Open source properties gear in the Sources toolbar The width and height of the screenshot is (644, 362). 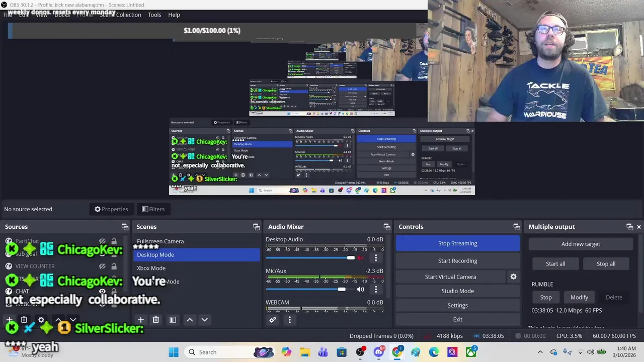tap(41, 320)
